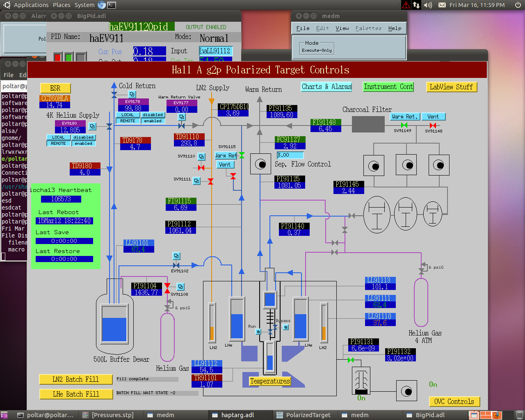Open medm Mode Execute-Only selector
Image resolution: width=525 pixels, height=420 pixels.
click(x=317, y=50)
